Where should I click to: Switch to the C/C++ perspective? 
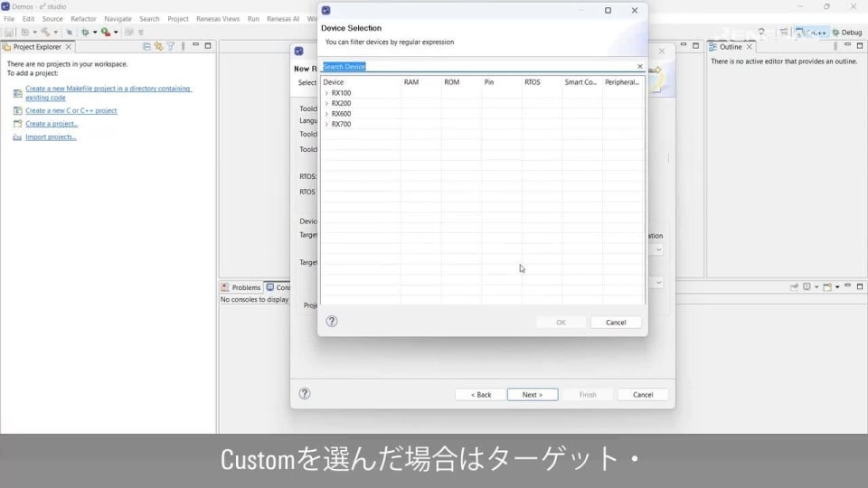[x=812, y=33]
